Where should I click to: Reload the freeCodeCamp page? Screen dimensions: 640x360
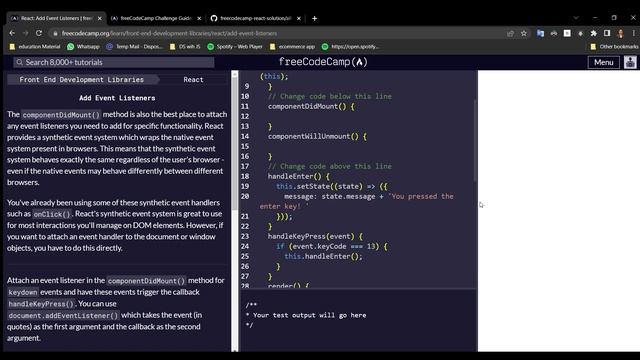coord(39,33)
